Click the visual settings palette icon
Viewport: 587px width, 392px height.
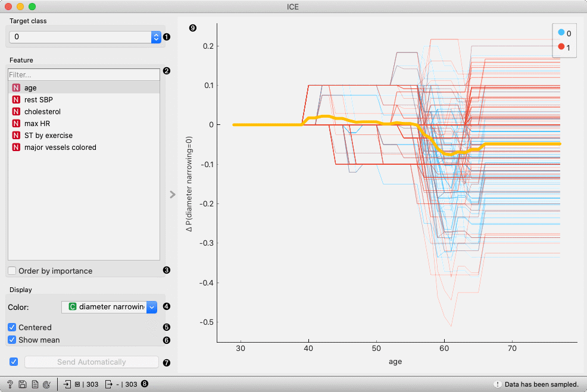click(46, 384)
